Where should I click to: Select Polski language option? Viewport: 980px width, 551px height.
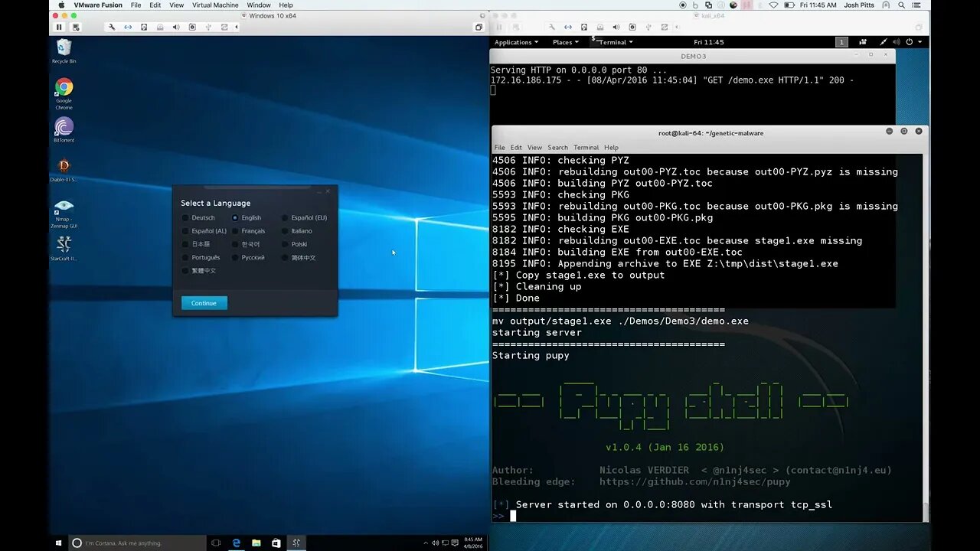tap(295, 244)
